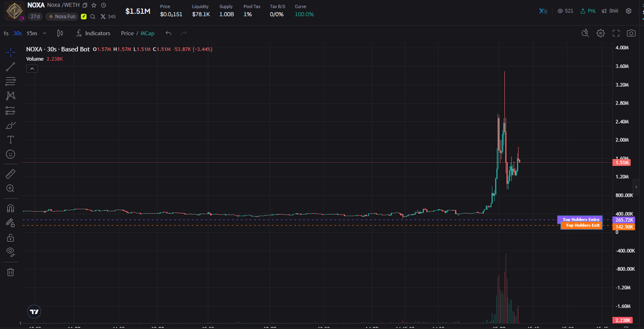Open the PnL share button
This screenshot has height=329, width=644.
click(x=588, y=11)
